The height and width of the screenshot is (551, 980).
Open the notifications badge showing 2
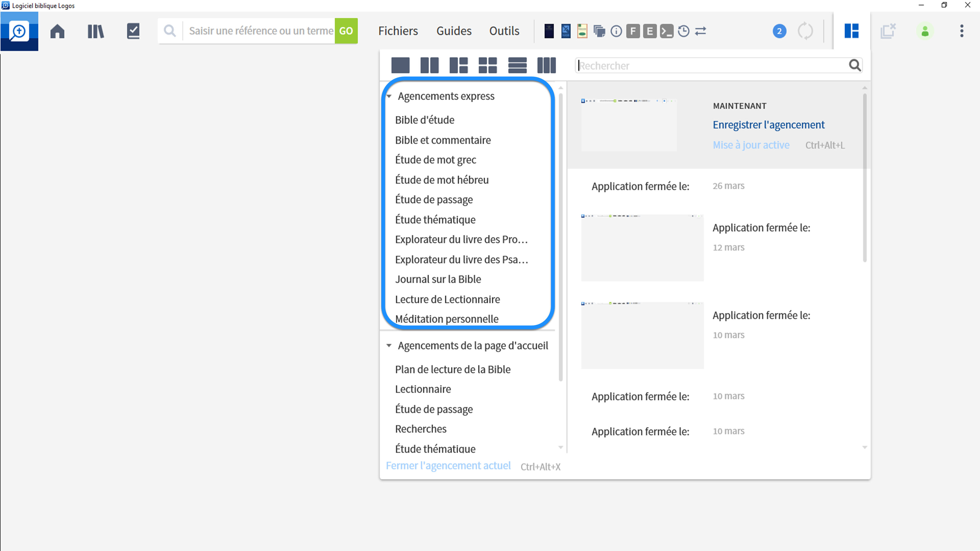click(779, 31)
